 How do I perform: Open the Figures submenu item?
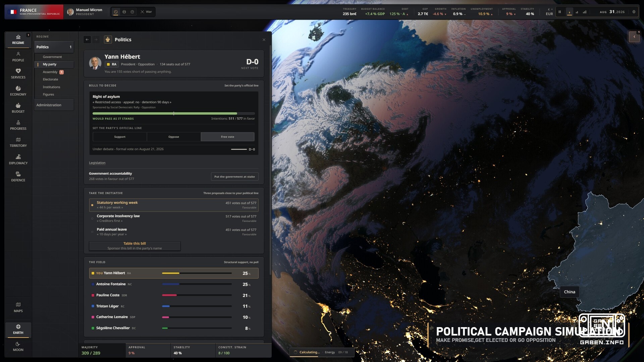[x=48, y=95]
